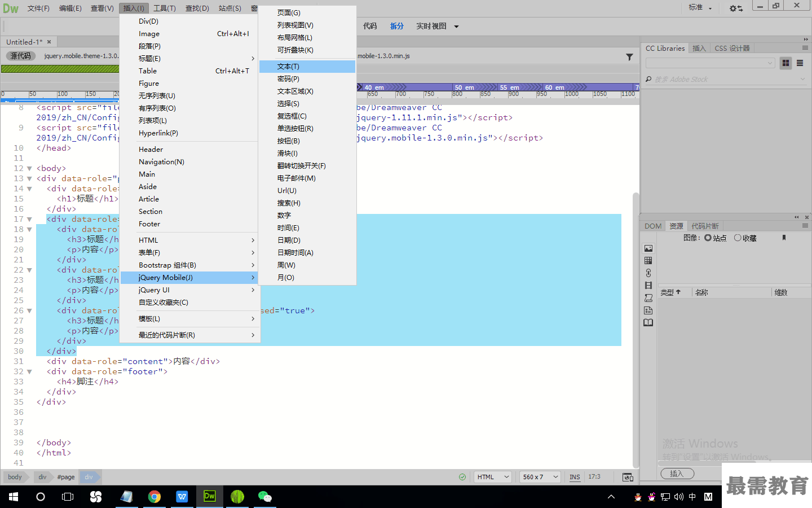Open the sync settings gear icon
Screen dimensions: 812x508
pos(736,8)
